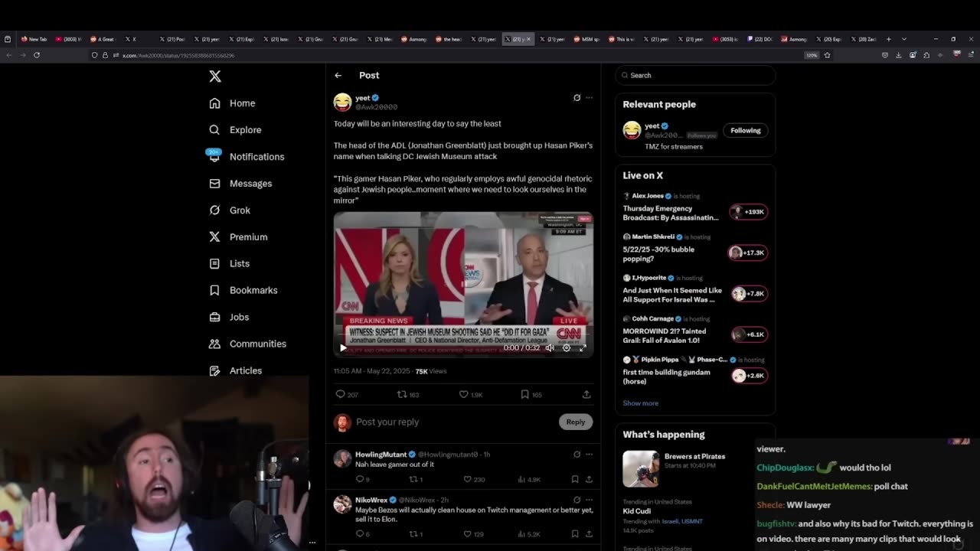Open more options on NikoWrex's reply
Image resolution: width=980 pixels, height=551 pixels.
(x=589, y=500)
